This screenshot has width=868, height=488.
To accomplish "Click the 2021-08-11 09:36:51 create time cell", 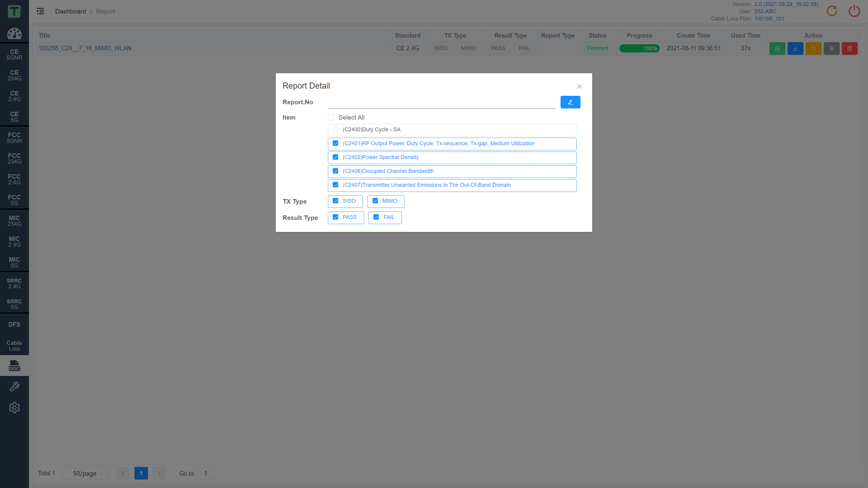I will click(x=693, y=48).
